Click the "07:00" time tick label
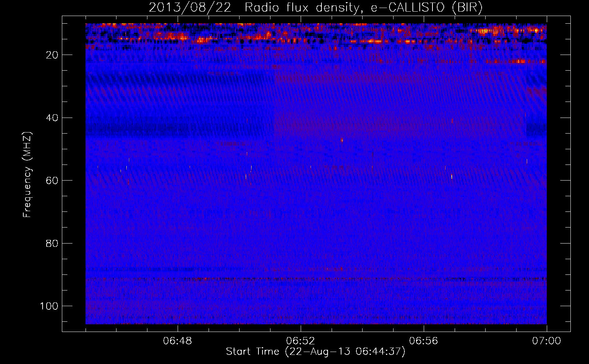The image size is (589, 364). point(547,341)
